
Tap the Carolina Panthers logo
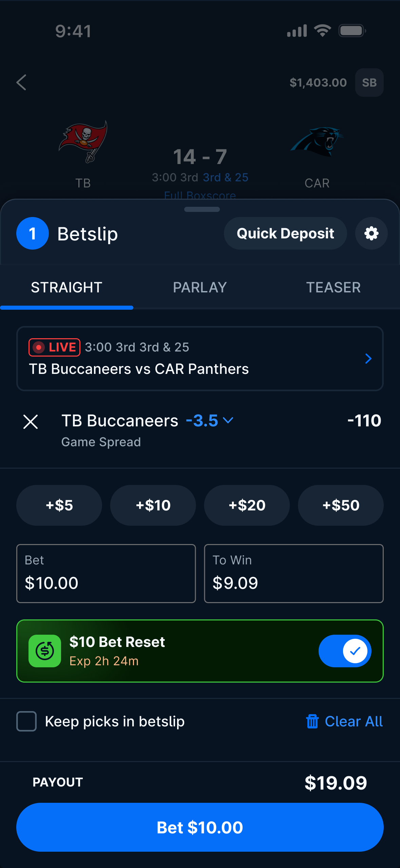(317, 141)
